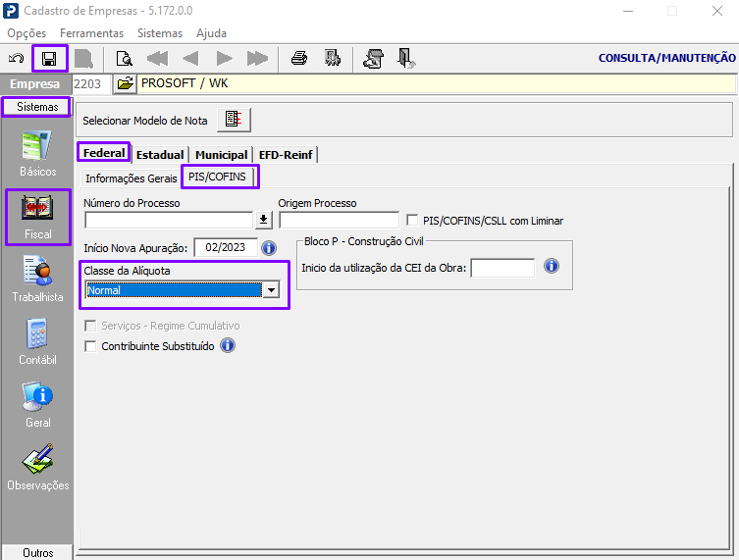Image resolution: width=739 pixels, height=560 pixels.
Task: Switch to the EFD-Reinf tab
Action: click(x=286, y=155)
